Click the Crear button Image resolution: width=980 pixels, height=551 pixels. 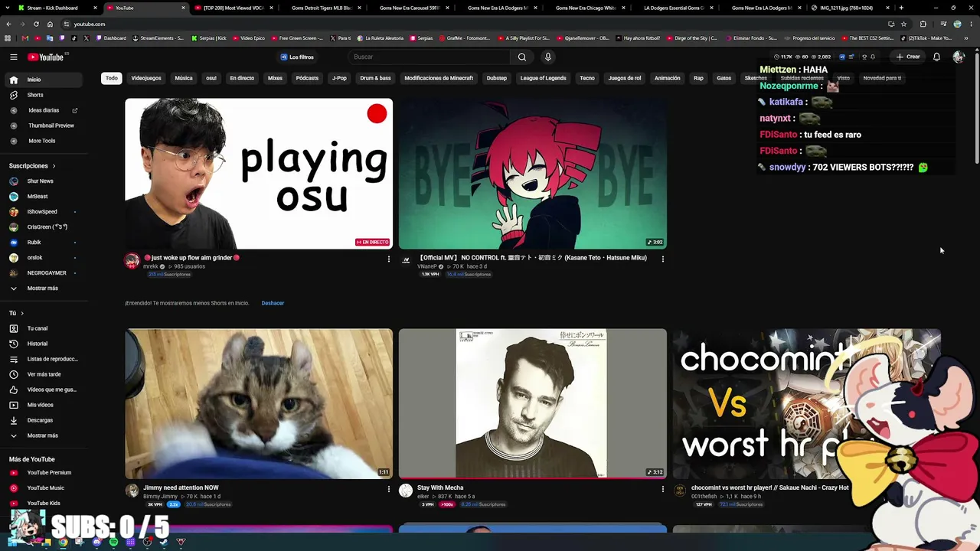click(x=908, y=57)
